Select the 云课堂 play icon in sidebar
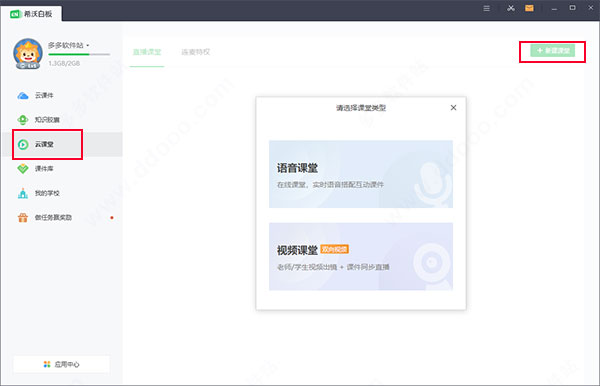Image resolution: width=600 pixels, height=386 pixels. (x=23, y=144)
